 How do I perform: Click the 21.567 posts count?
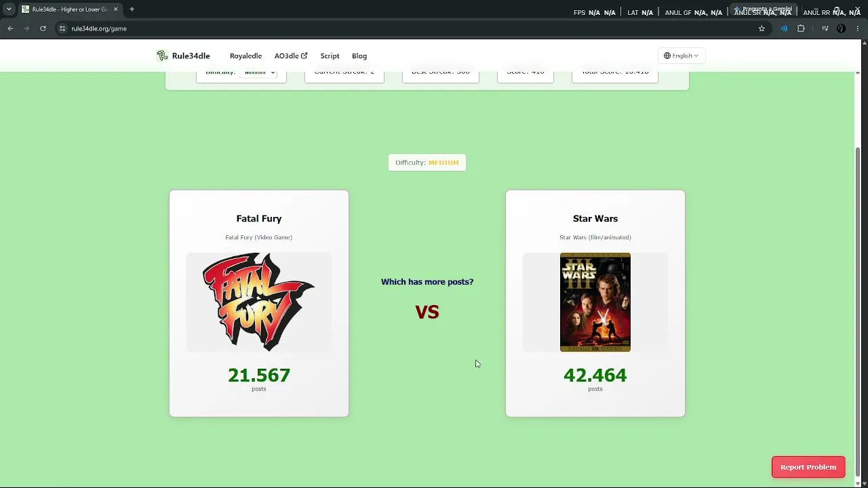tap(259, 375)
